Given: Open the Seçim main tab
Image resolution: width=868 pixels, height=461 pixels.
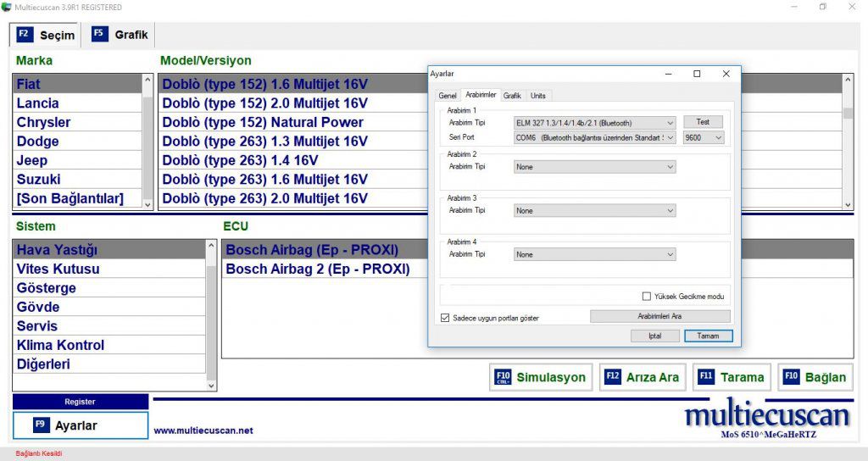Looking at the screenshot, I should click(46, 35).
